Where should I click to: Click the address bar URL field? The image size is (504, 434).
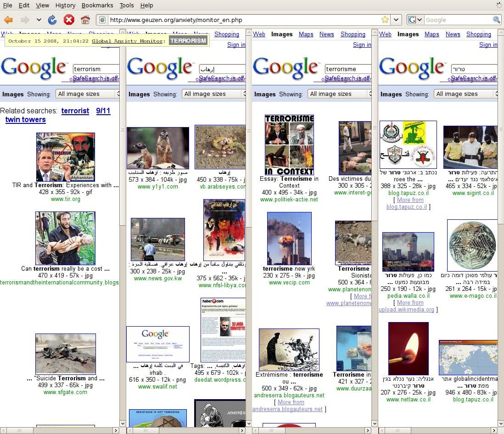pos(244,20)
